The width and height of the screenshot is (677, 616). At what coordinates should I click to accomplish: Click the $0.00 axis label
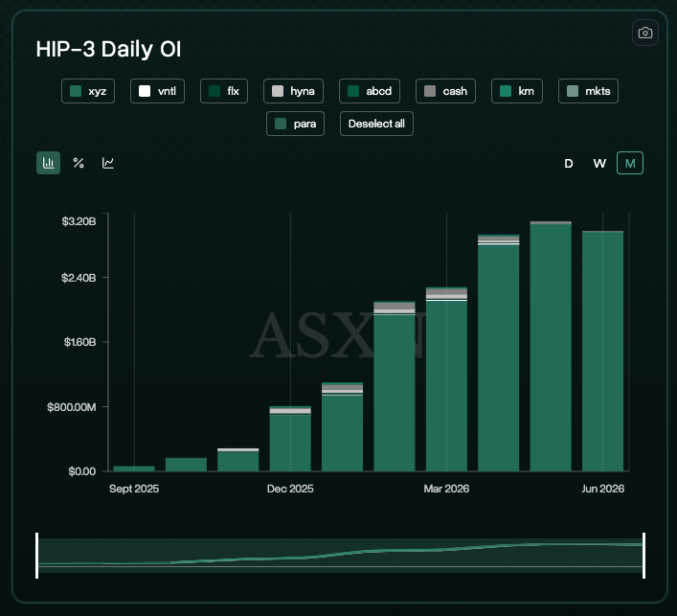(82, 471)
